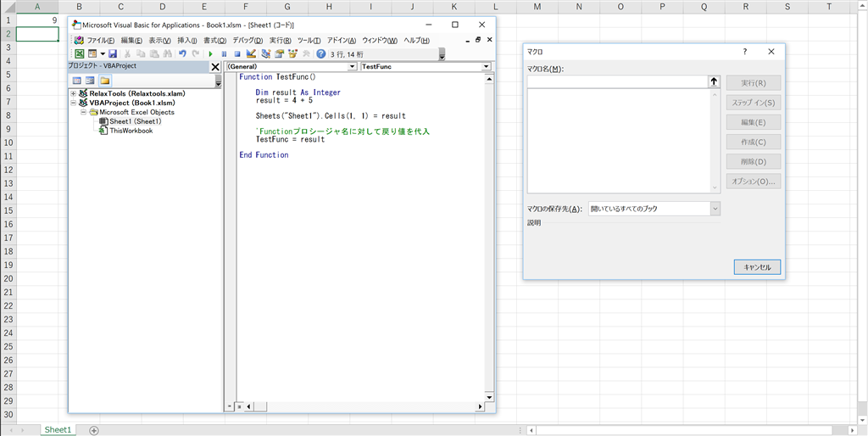
Task: Click the Full Module View button below code
Action: (x=239, y=406)
